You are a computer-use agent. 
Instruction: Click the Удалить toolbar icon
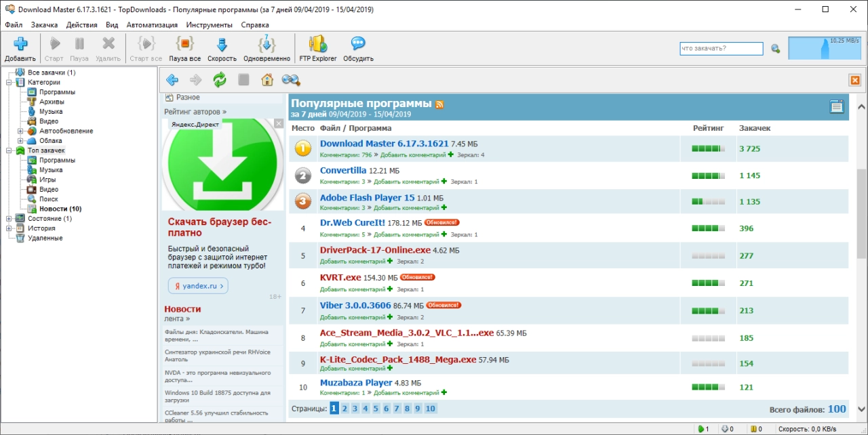pyautogui.click(x=108, y=44)
